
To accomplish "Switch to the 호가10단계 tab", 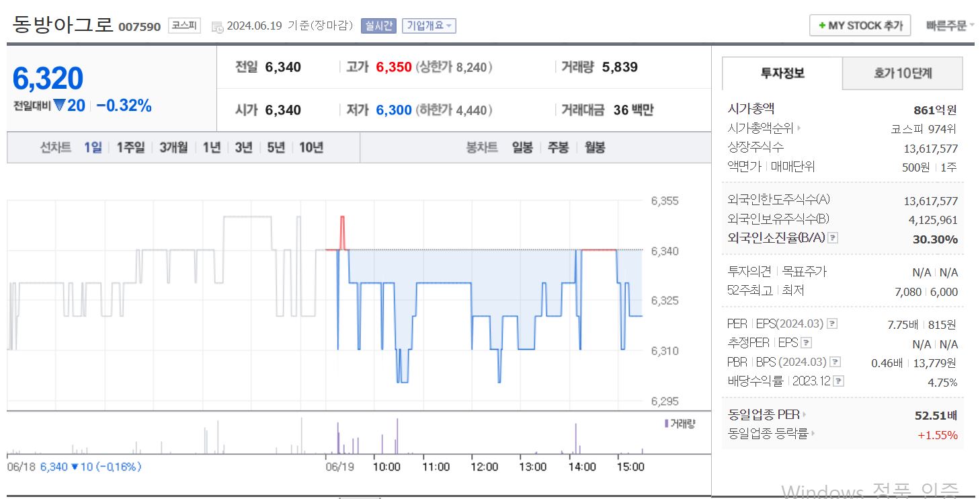I will [903, 73].
